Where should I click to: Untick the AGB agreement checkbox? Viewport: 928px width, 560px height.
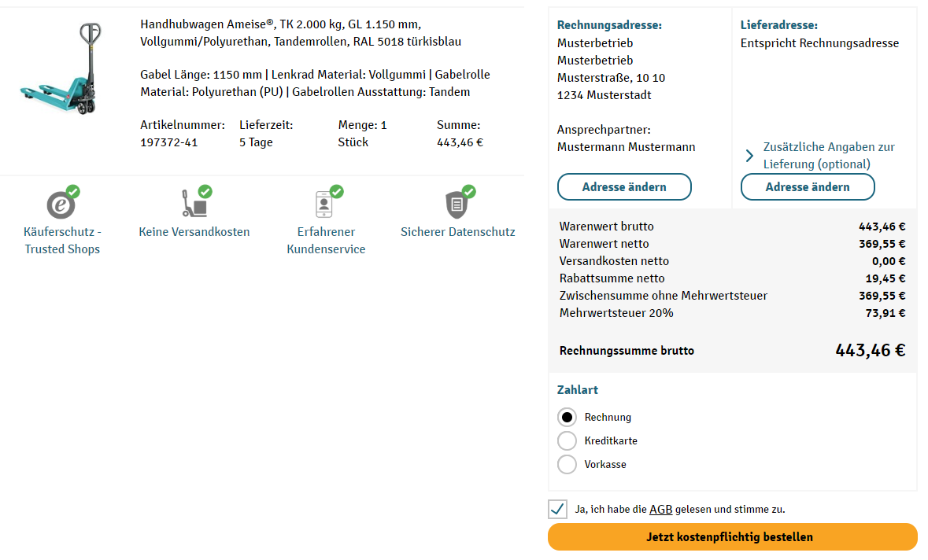[557, 509]
